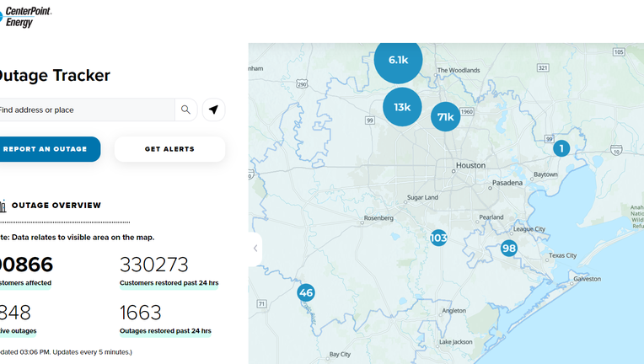Click the US 290 highway shield
This screenshot has height=364, width=644.
302,83
